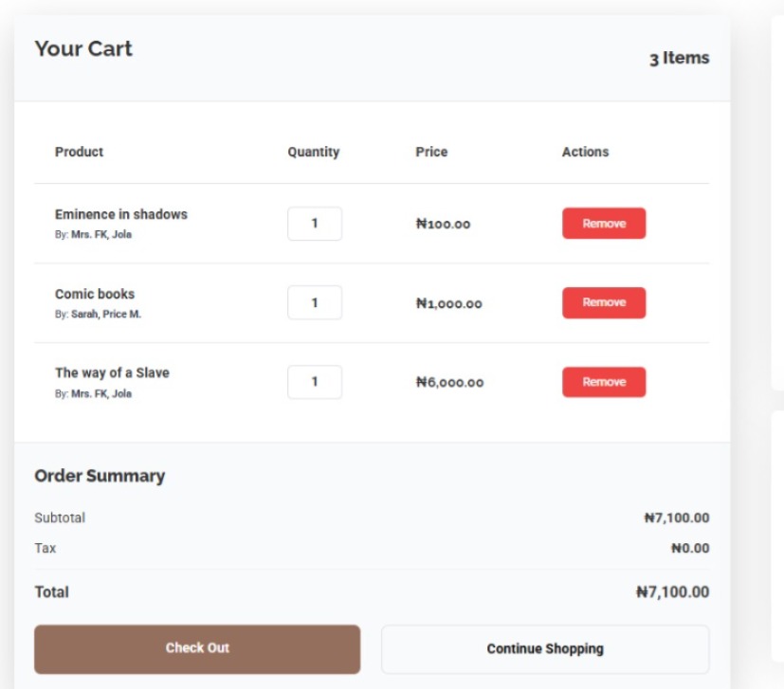Select The way of a Slave title

pos(112,372)
